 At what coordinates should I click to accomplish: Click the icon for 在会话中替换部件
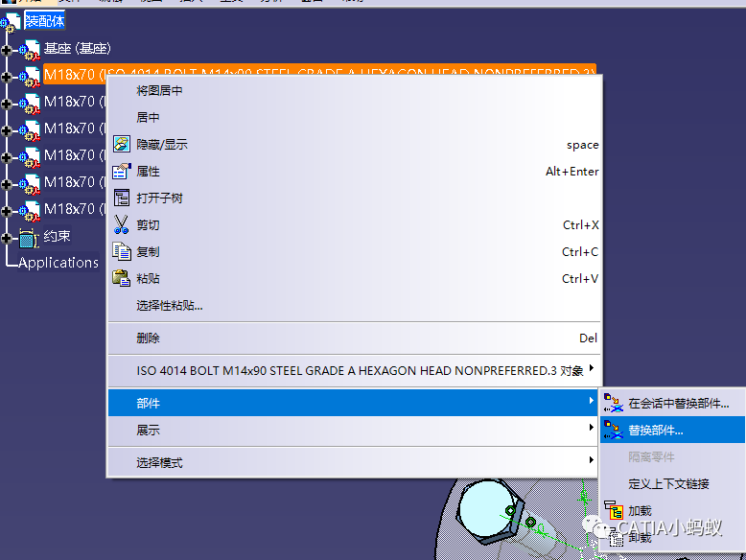click(614, 403)
